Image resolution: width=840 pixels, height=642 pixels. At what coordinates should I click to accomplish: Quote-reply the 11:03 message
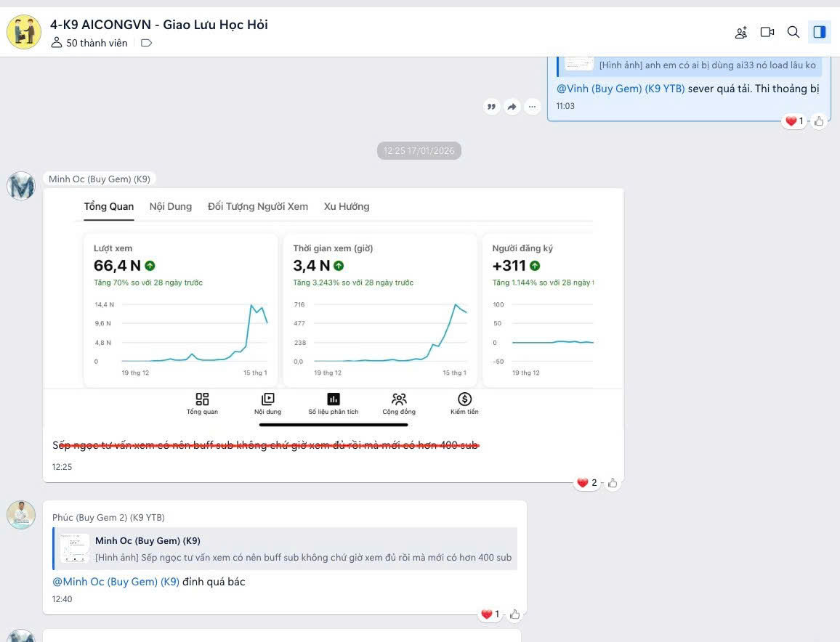491,107
